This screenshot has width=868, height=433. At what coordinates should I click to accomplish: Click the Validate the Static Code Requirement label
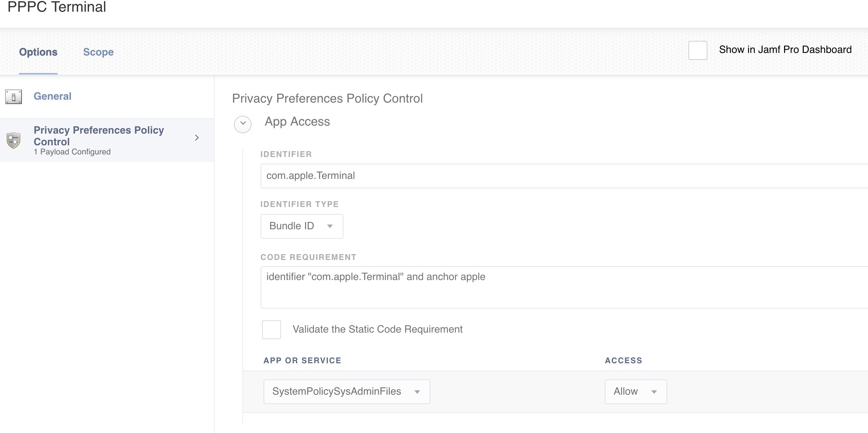pyautogui.click(x=377, y=329)
